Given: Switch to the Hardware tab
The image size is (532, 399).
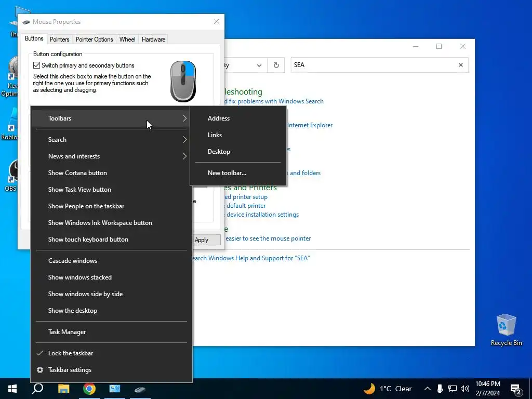Looking at the screenshot, I should (x=153, y=39).
